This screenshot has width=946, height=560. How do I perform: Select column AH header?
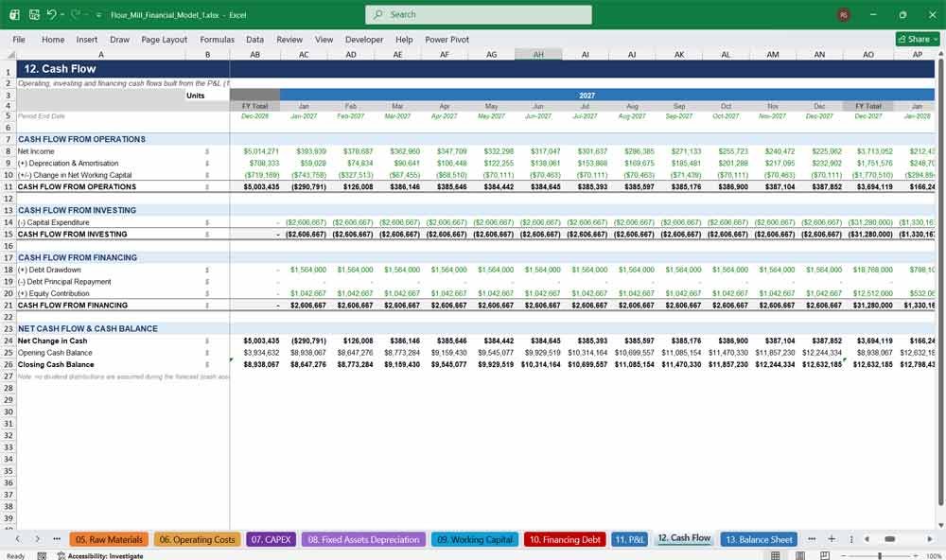(538, 54)
